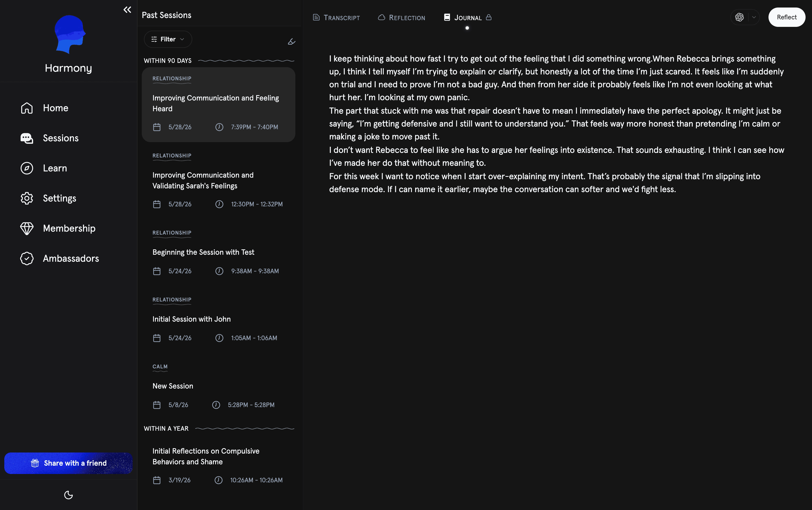The height and width of the screenshot is (510, 812).
Task: Click Share with a friend button
Action: [x=68, y=463]
